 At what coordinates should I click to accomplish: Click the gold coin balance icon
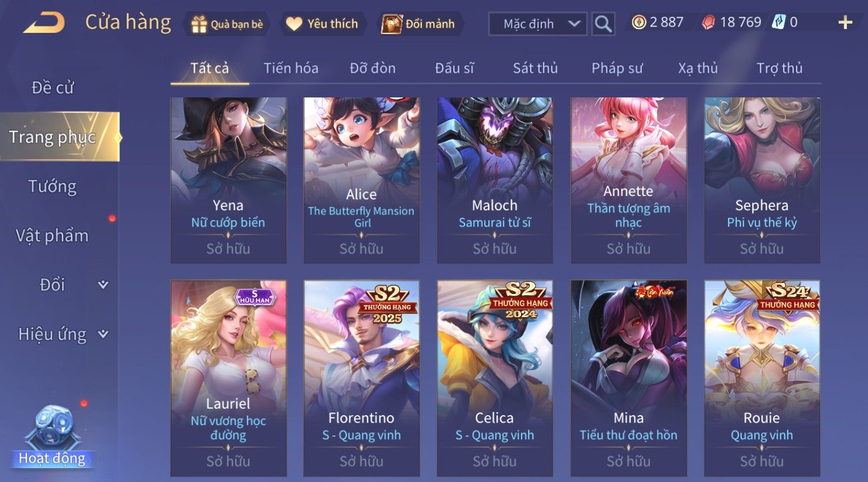639,22
